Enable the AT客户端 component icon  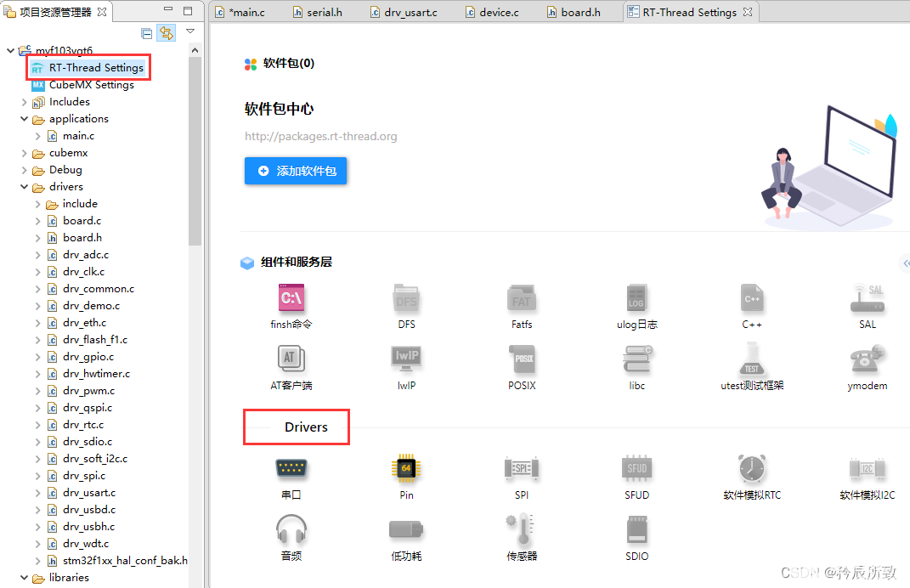pyautogui.click(x=291, y=359)
